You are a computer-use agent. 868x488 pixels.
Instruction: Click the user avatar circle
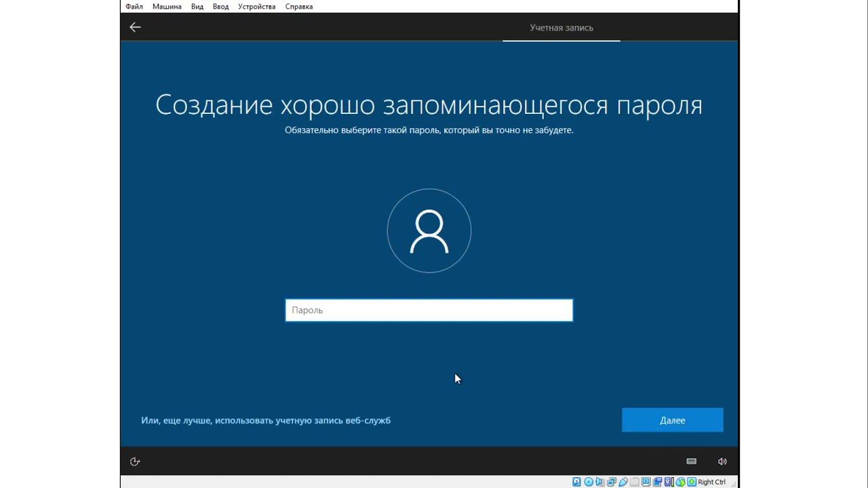(429, 231)
